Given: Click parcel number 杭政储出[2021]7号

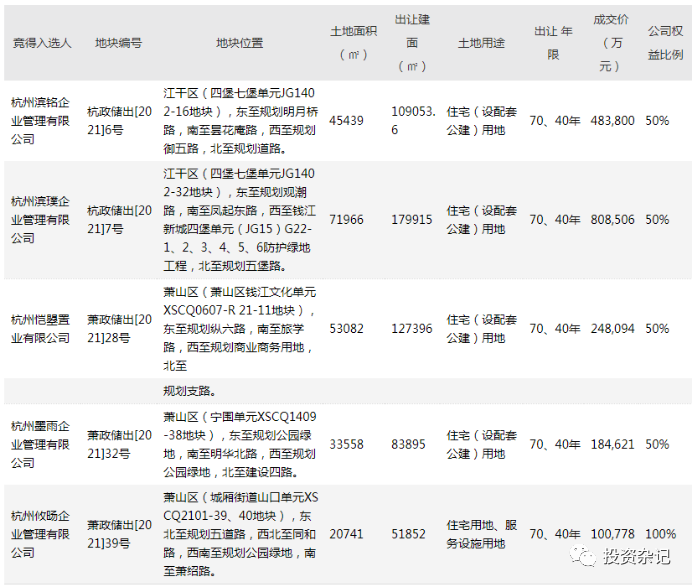Looking at the screenshot, I should coord(118,219).
